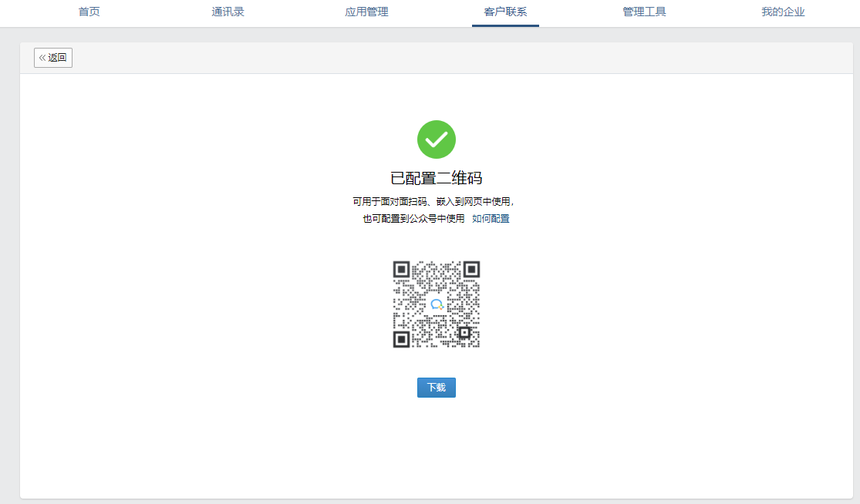Click the 返回 back button

coord(53,58)
